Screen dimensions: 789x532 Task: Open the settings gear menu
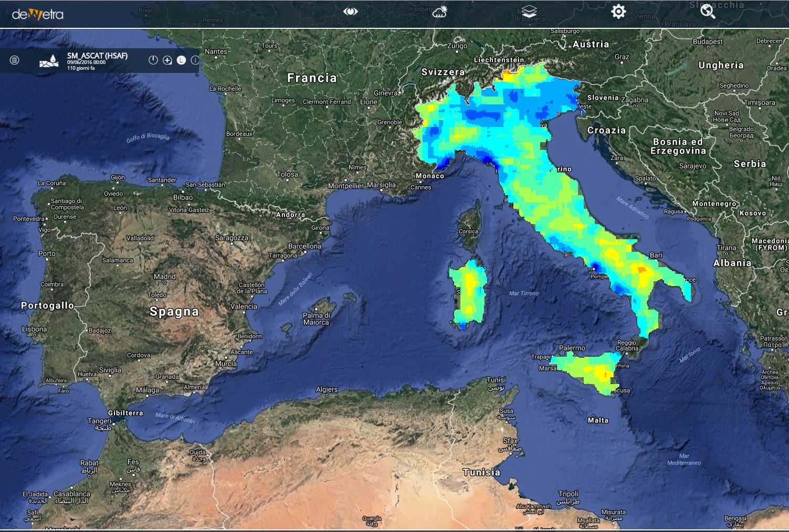(x=618, y=12)
